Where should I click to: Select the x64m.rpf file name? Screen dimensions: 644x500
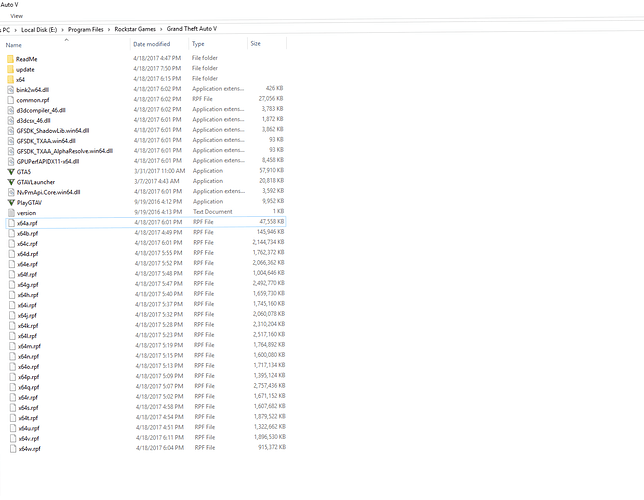(29, 346)
